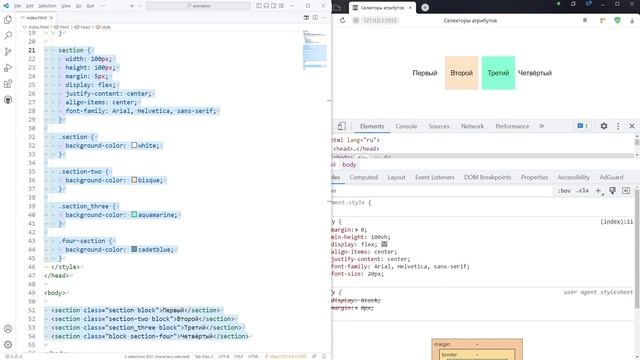Click the new style rule plus icon
640x360 pixels.
pyautogui.click(x=599, y=191)
